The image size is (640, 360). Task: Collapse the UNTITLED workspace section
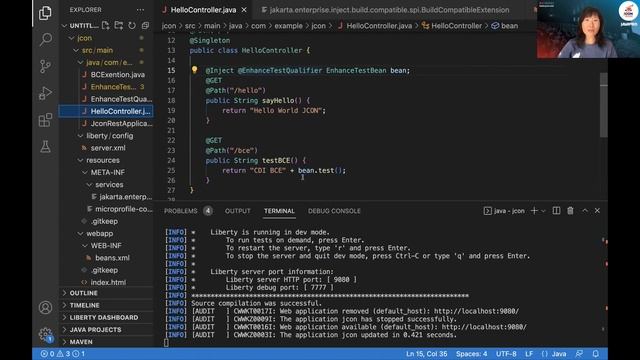(64, 26)
